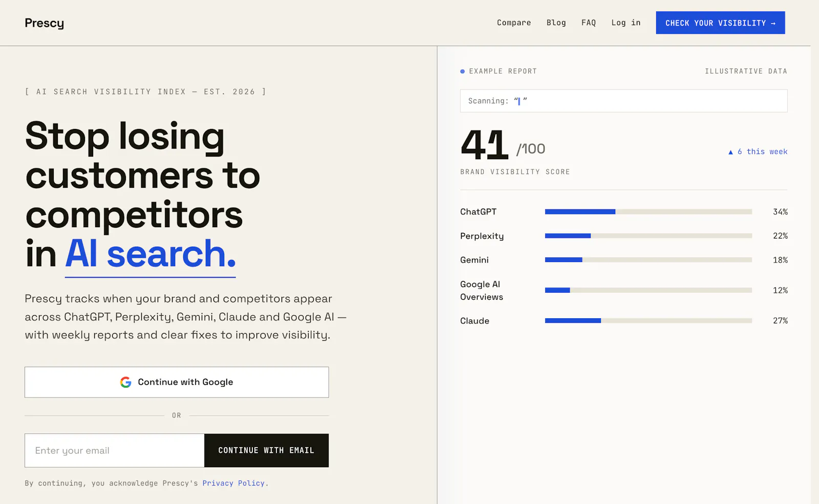Click the '/100' score denominator
Screen dimensions: 819x504
point(531,149)
